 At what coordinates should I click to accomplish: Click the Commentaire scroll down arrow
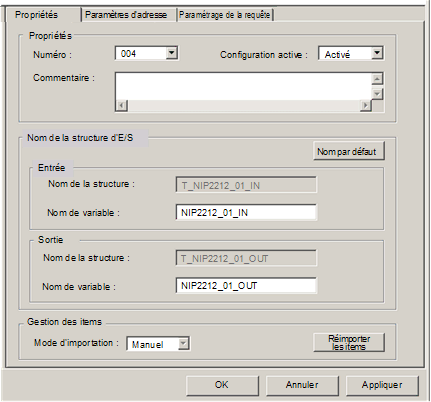(377, 94)
